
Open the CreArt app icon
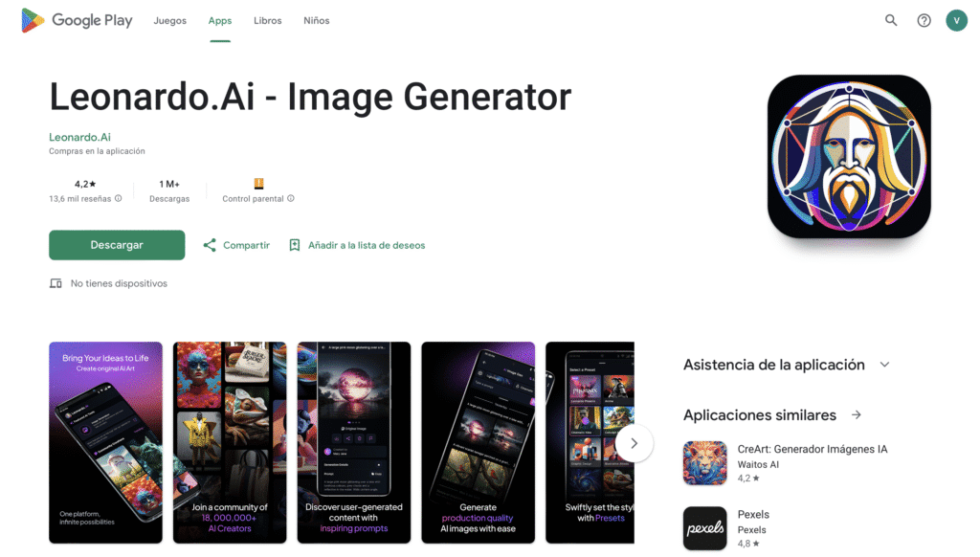705,463
